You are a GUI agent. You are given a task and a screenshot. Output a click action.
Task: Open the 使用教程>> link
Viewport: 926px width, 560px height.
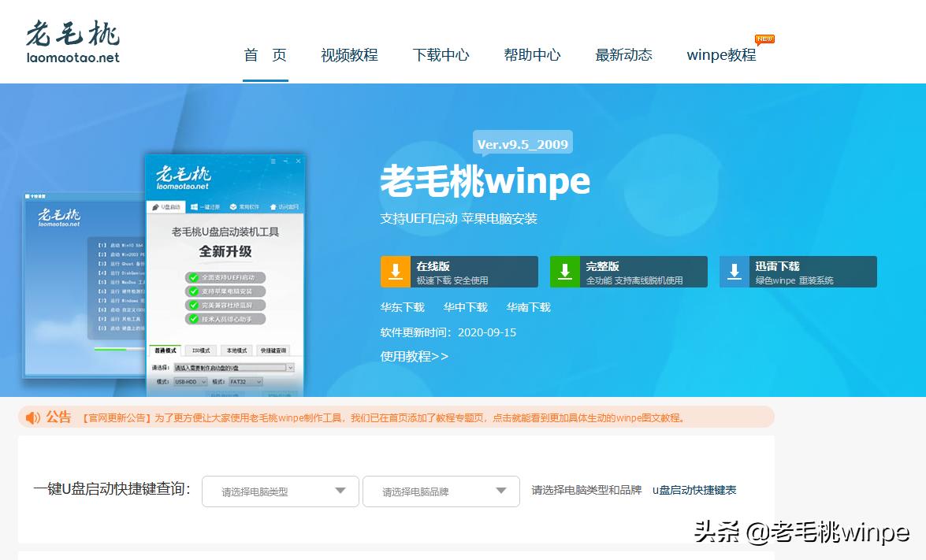(x=412, y=356)
